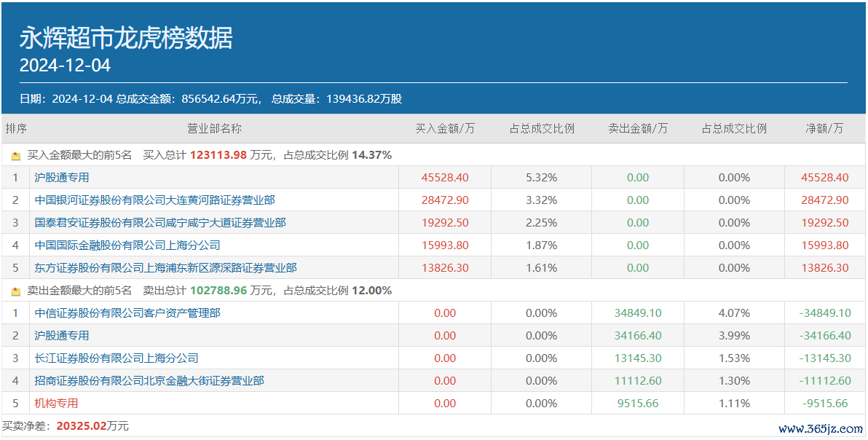Select net difference 20325.02
This screenshot has width=868, height=440.
pos(82,425)
